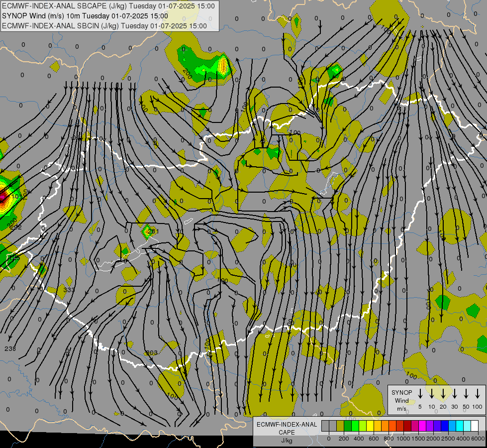The height and width of the screenshot is (448, 487).
Task: Pick the bright magenta CAPE legend swatch
Action: pyautogui.click(x=422, y=426)
